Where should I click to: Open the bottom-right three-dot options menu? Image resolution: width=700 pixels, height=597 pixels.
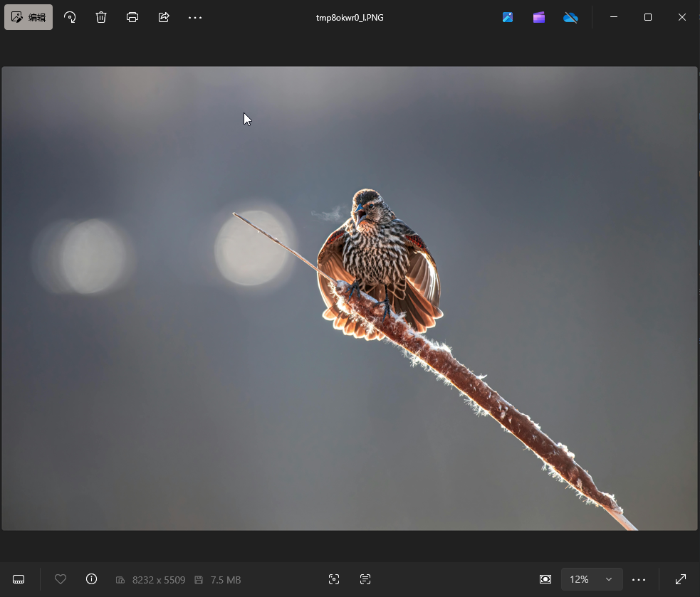[639, 579]
